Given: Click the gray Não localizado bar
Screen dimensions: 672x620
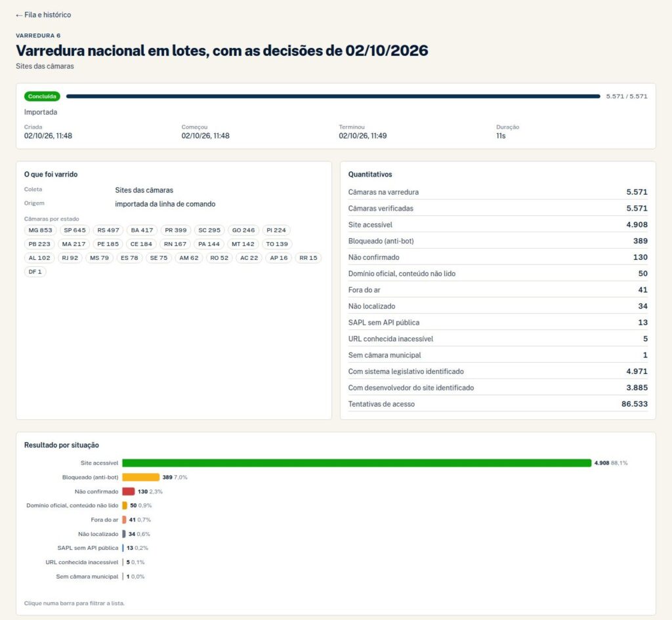Looking at the screenshot, I should [124, 534].
